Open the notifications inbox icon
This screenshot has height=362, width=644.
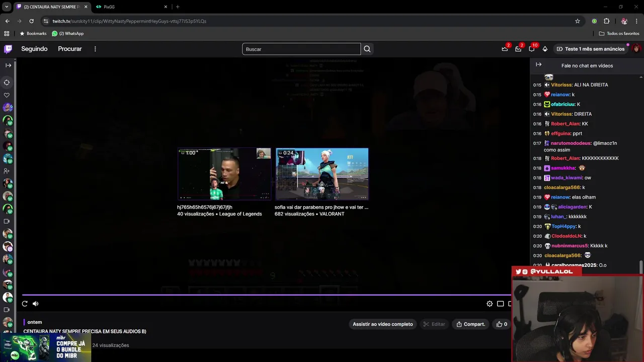518,49
